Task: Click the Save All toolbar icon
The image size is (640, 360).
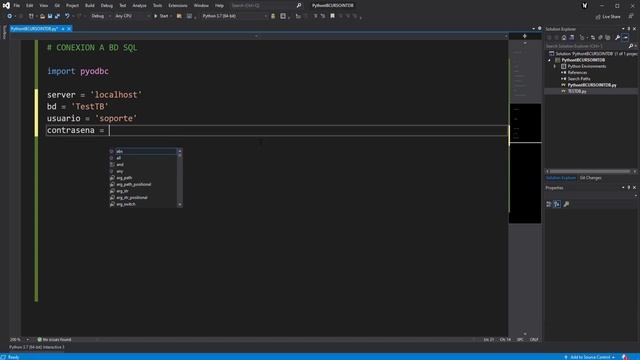Action: point(57,16)
